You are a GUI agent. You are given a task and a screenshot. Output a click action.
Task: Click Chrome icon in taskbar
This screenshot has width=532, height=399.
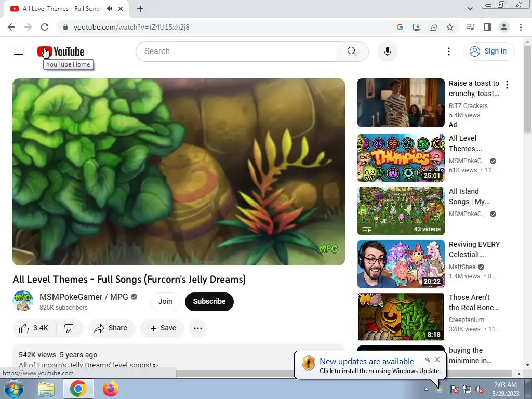click(78, 389)
